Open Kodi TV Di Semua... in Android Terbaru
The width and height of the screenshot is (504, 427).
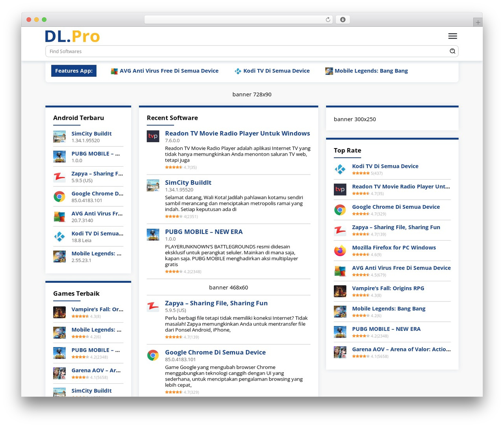(x=97, y=234)
